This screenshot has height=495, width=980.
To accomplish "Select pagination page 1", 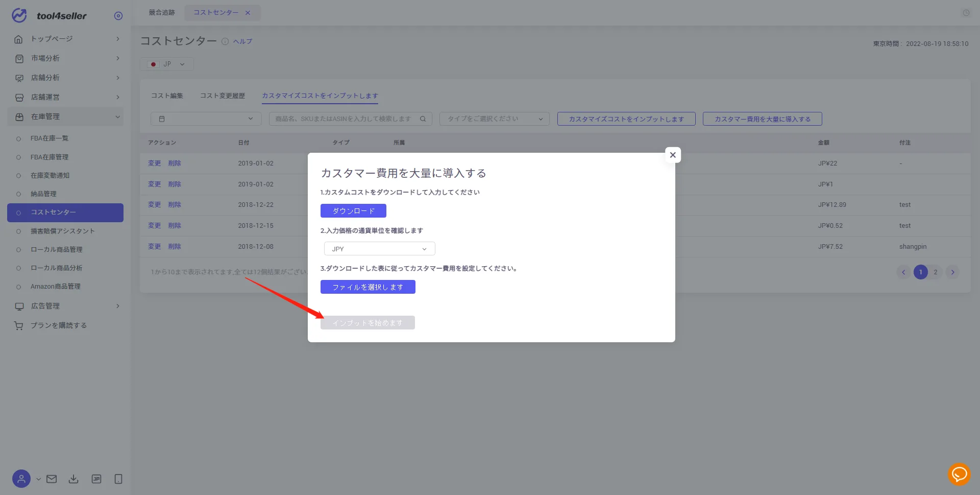I will [x=921, y=272].
